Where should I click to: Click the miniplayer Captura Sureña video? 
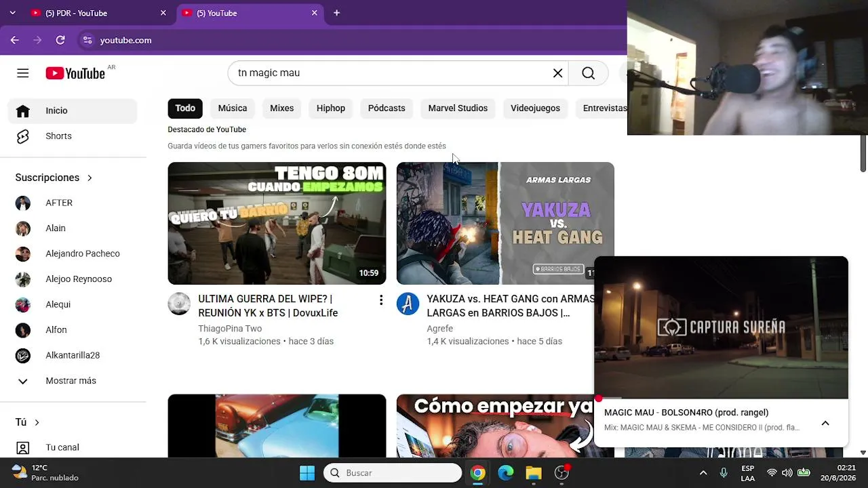point(721,327)
